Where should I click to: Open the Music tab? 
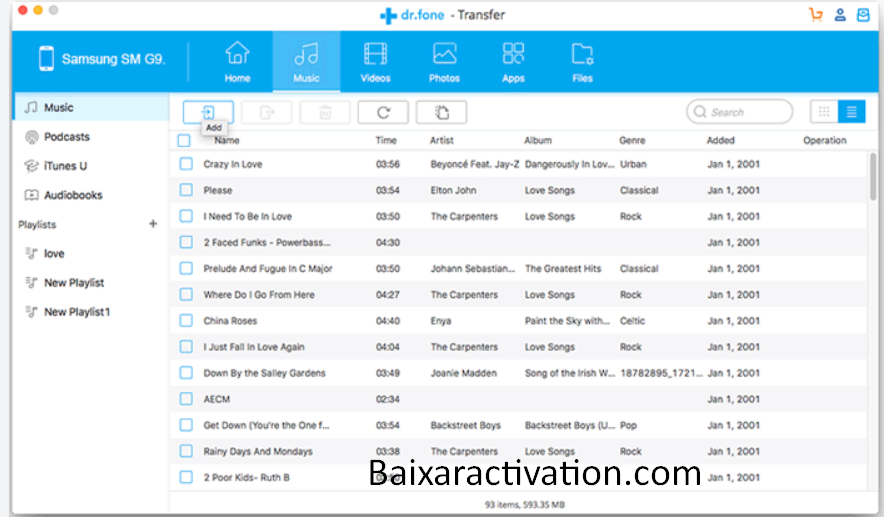click(306, 62)
